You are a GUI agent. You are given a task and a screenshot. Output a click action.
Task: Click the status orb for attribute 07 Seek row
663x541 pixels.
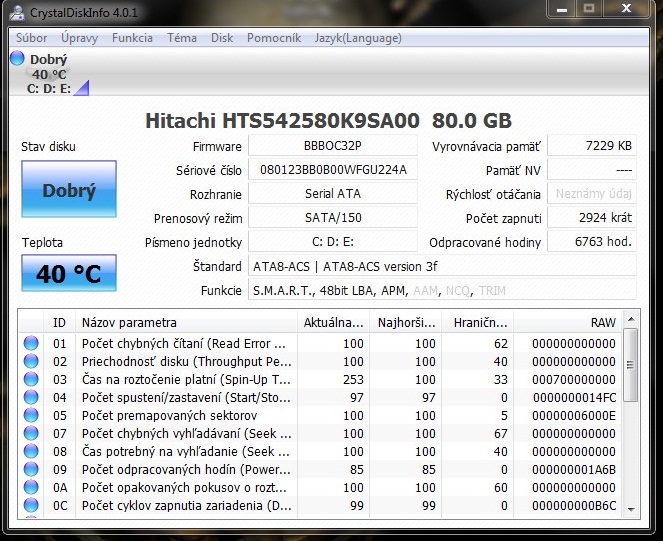point(32,433)
